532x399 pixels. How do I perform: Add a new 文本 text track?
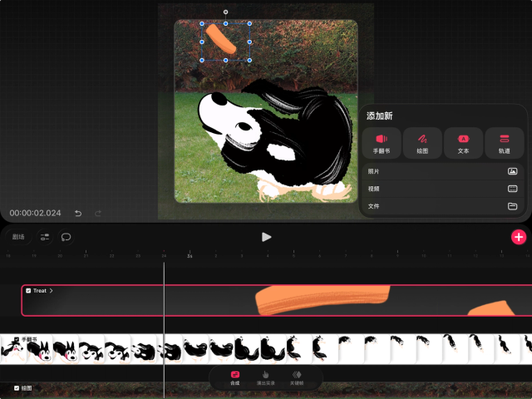464,143
